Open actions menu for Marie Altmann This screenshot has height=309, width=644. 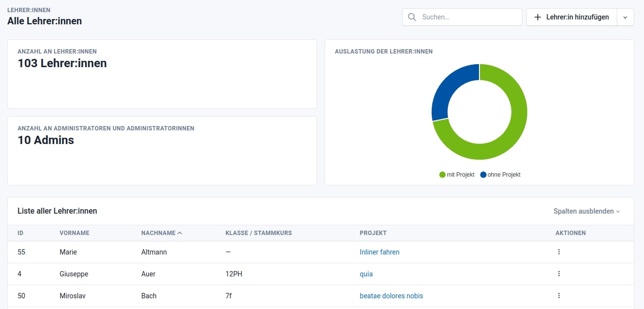tap(559, 252)
